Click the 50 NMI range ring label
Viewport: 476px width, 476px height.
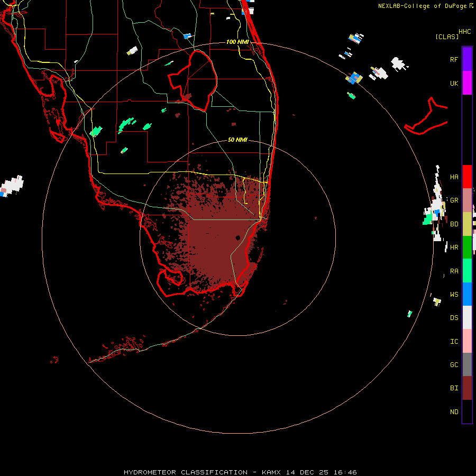[237, 140]
